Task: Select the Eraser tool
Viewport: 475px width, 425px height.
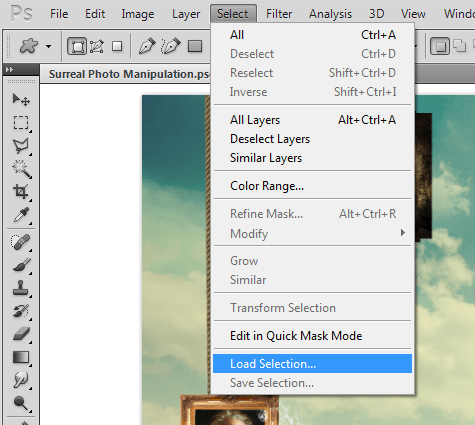Action: tap(21, 334)
